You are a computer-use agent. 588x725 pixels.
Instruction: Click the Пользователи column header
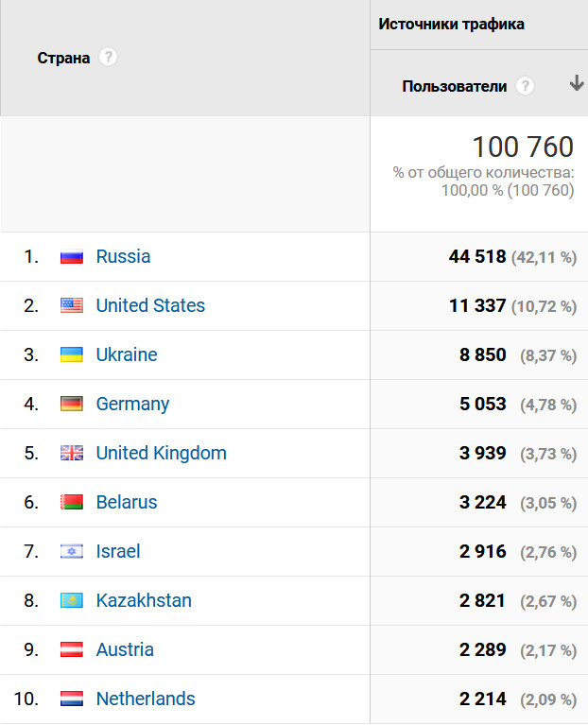pyautogui.click(x=454, y=86)
